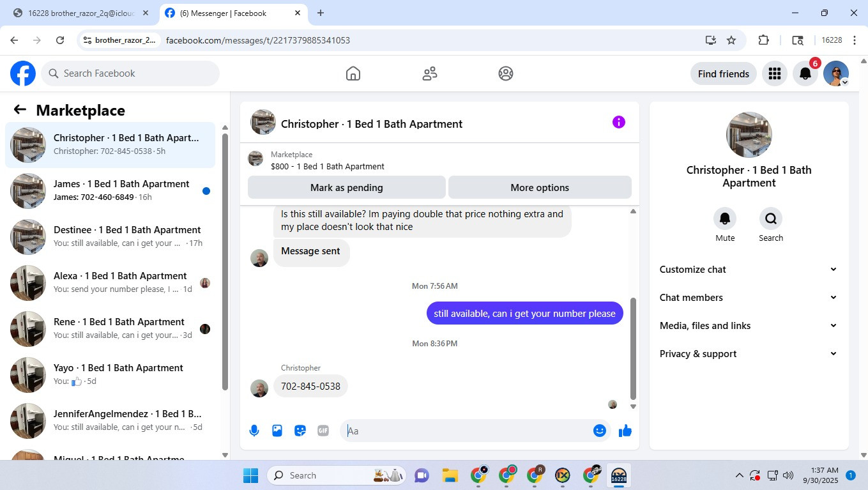Expand Customize chat section
The width and height of the screenshot is (868, 490).
point(749,270)
